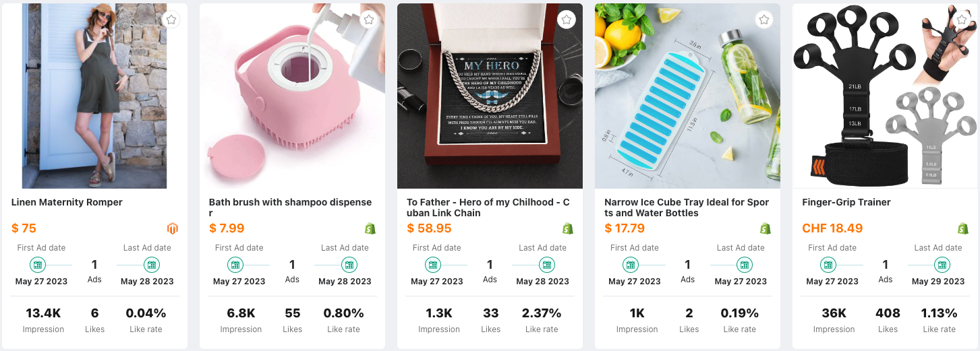View the Narrow Ice Cube Tray photo
Viewport: 980px width, 351px height.
[x=687, y=96]
